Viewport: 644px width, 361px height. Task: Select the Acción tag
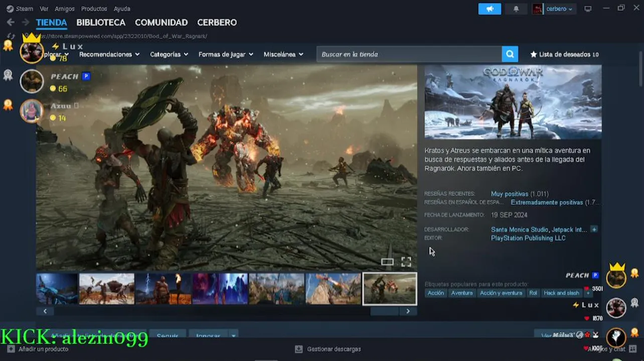(436, 293)
